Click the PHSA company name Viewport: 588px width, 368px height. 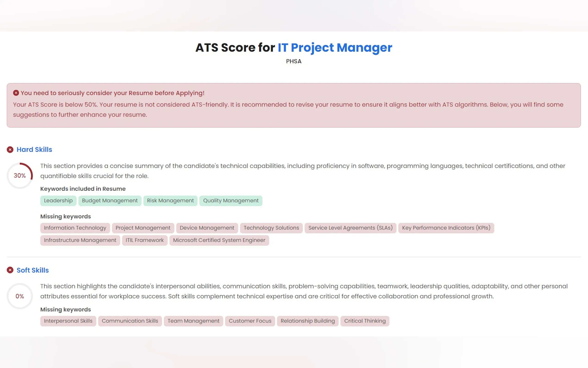click(294, 61)
